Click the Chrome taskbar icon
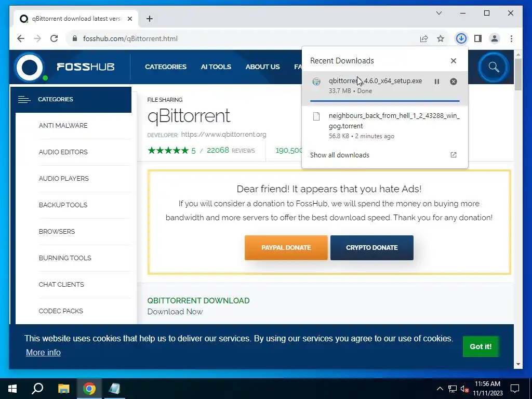The width and height of the screenshot is (532, 399). click(89, 389)
